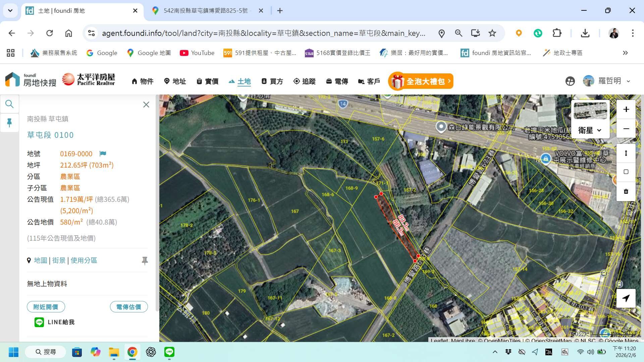Open the 街景 street view link
Screen dimensions: 644x362
[59, 260]
